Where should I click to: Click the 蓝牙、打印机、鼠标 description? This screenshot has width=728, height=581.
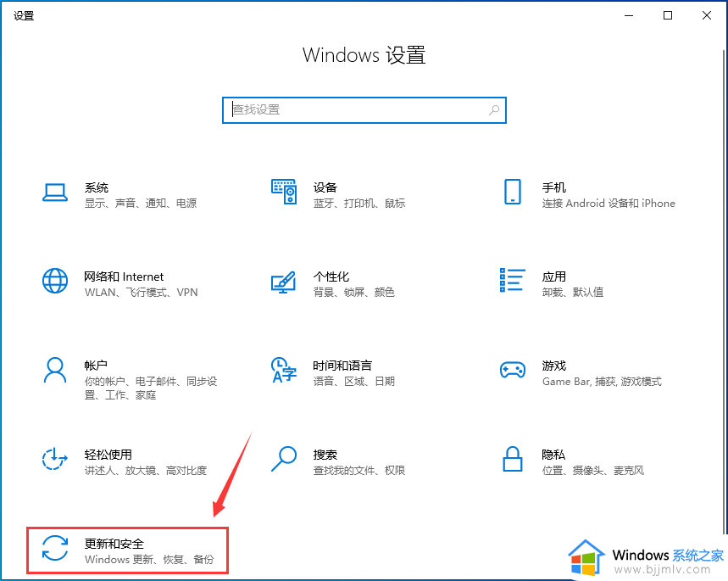(x=359, y=203)
